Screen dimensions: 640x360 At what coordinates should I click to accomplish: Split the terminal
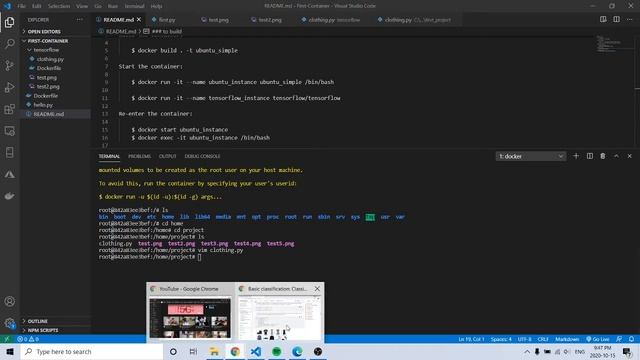tap(590, 156)
